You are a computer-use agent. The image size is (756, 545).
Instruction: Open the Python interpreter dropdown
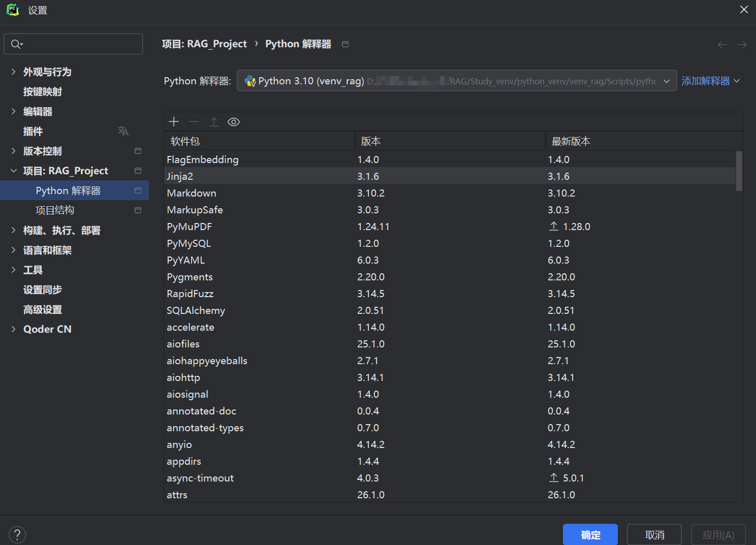pyautogui.click(x=456, y=81)
